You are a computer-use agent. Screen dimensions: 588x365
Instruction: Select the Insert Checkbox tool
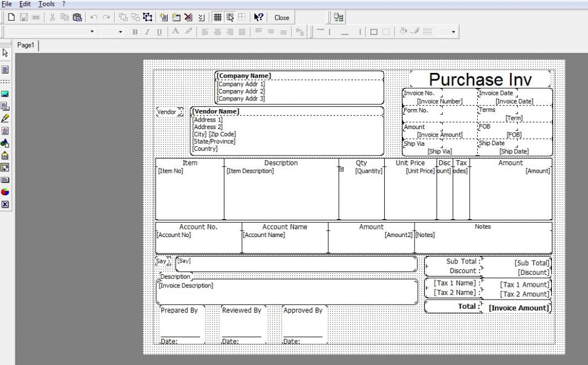pos(5,204)
